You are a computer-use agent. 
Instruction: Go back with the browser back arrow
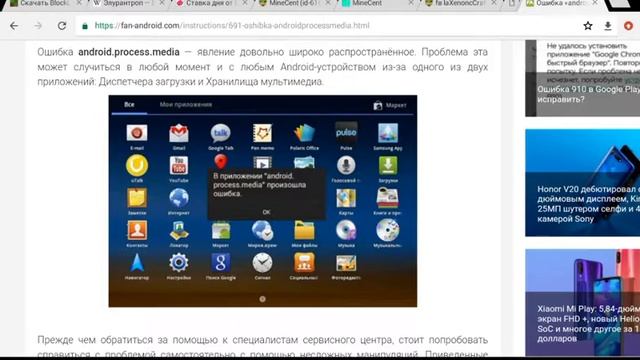(14, 26)
